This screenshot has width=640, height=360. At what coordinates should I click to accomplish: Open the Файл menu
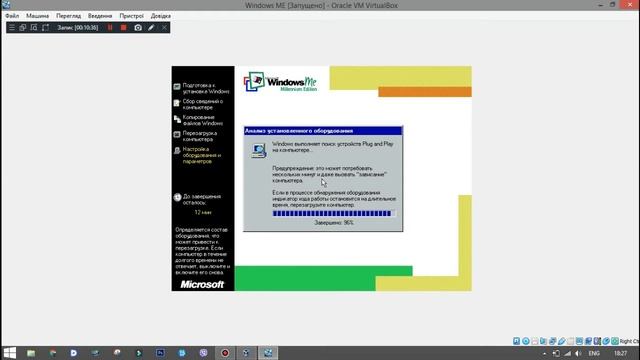(12, 16)
